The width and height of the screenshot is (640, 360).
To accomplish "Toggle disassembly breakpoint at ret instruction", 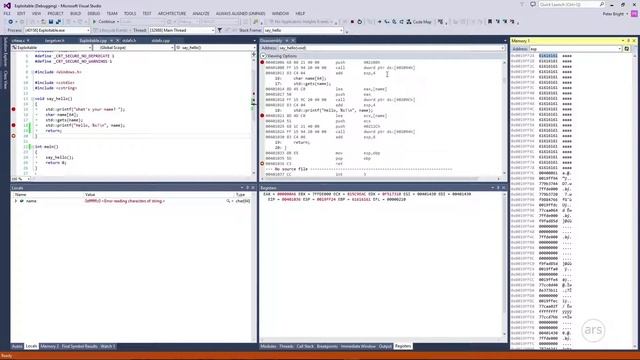I will (262, 164).
